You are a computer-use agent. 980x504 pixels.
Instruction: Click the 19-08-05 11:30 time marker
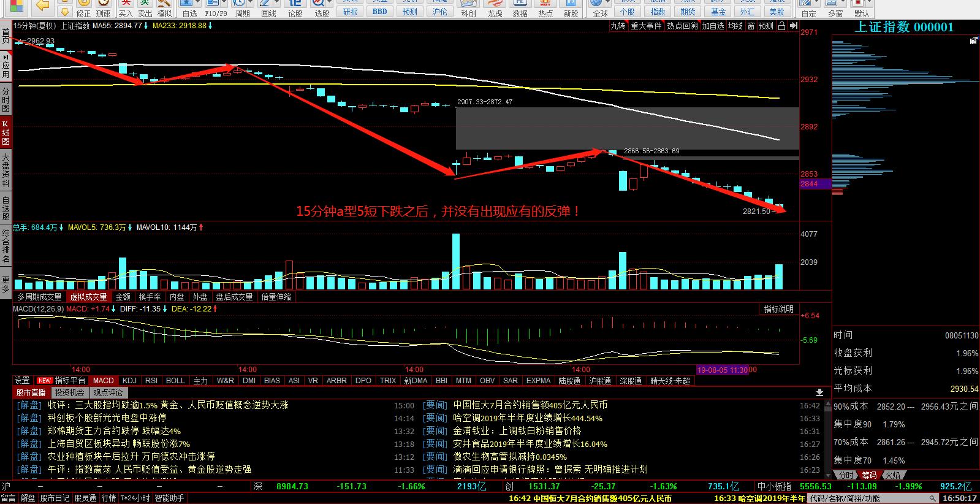722,370
